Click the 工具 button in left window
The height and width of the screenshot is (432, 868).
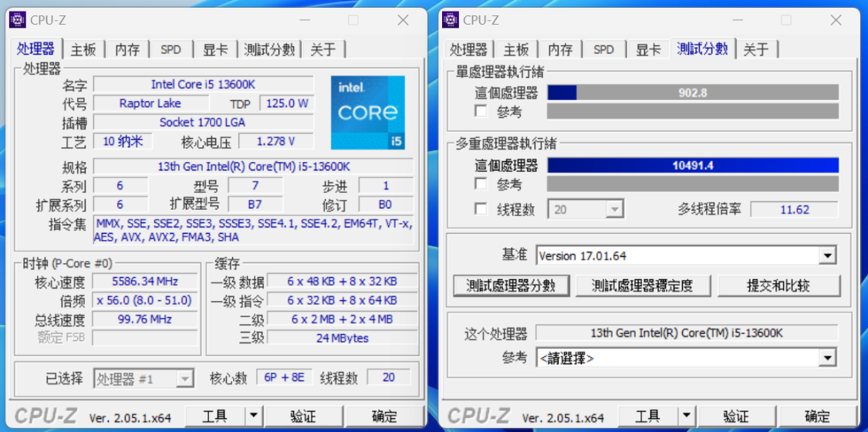pyautogui.click(x=214, y=416)
